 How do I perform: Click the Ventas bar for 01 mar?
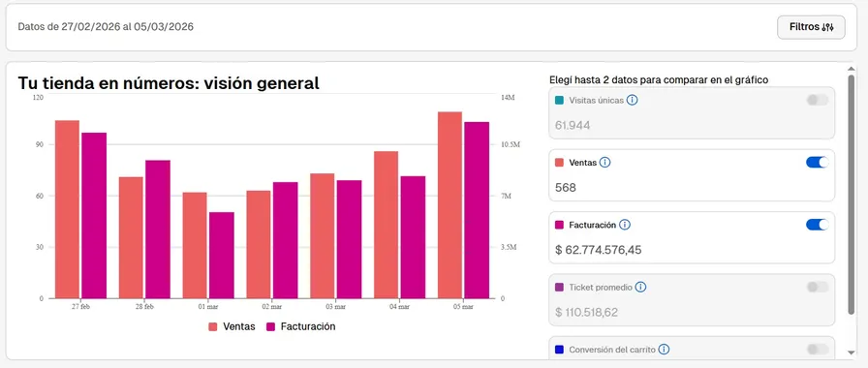(195, 245)
